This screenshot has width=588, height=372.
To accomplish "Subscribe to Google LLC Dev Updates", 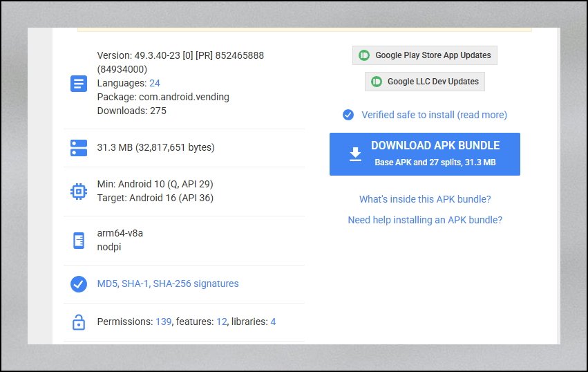I will click(425, 82).
